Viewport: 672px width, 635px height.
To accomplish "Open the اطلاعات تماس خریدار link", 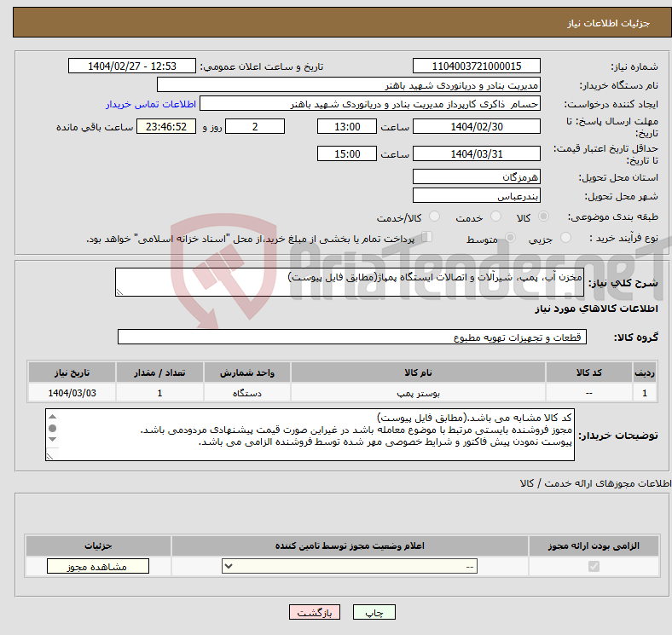I will (151, 104).
